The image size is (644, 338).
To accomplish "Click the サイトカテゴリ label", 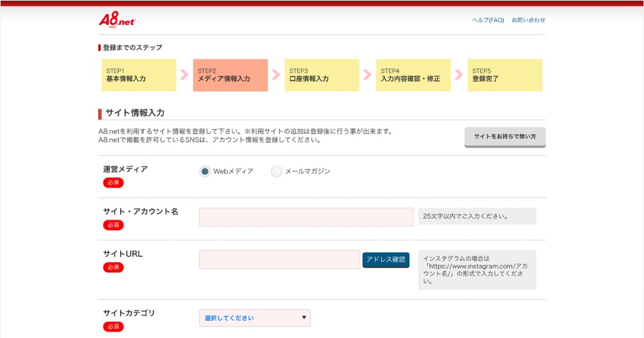I will 129,313.
